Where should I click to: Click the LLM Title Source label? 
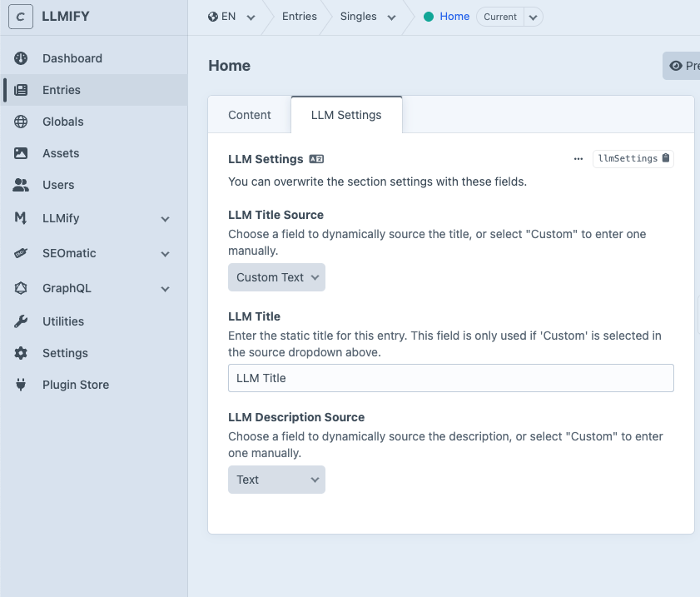click(276, 215)
